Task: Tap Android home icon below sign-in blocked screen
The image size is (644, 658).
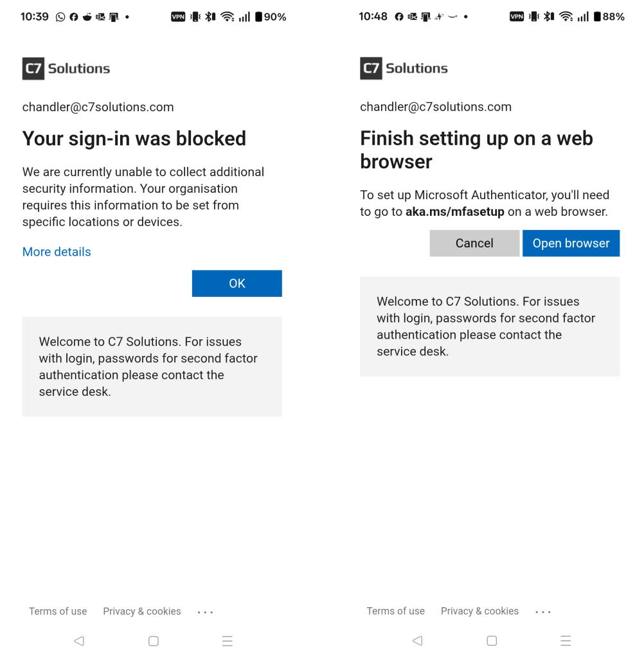Action: coord(154,641)
